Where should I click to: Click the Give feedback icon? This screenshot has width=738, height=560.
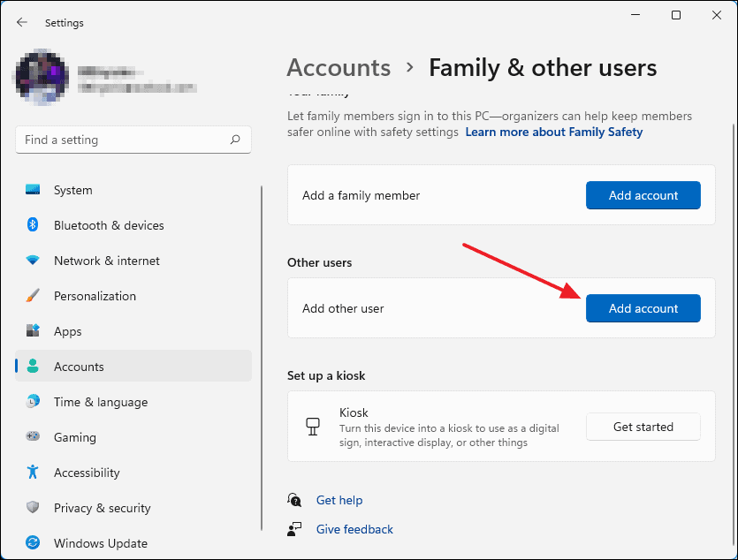294,529
